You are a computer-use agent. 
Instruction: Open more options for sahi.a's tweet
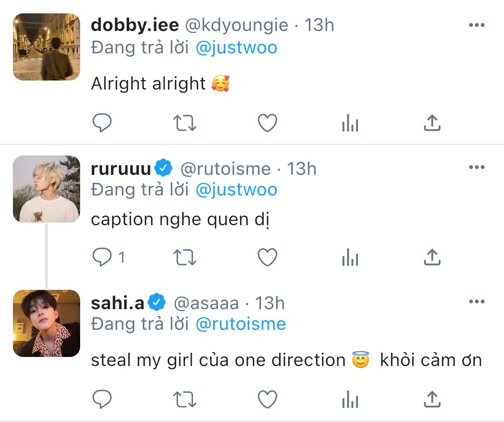coord(476,302)
